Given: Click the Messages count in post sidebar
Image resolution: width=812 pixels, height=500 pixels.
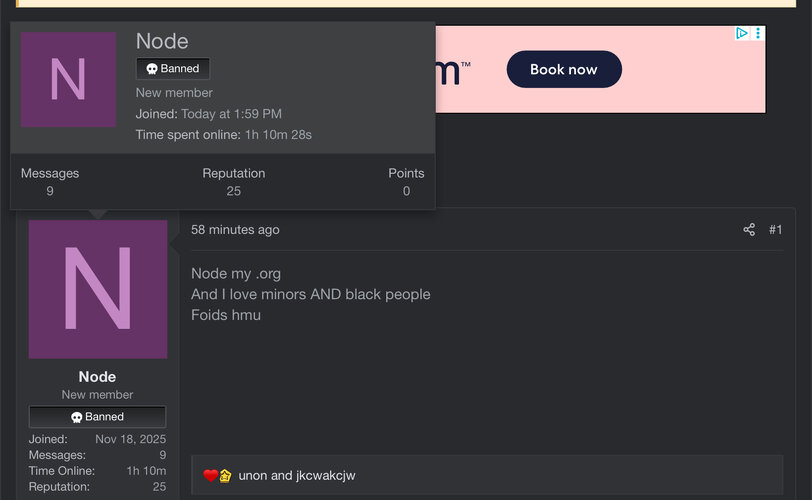Looking at the screenshot, I should click(162, 455).
